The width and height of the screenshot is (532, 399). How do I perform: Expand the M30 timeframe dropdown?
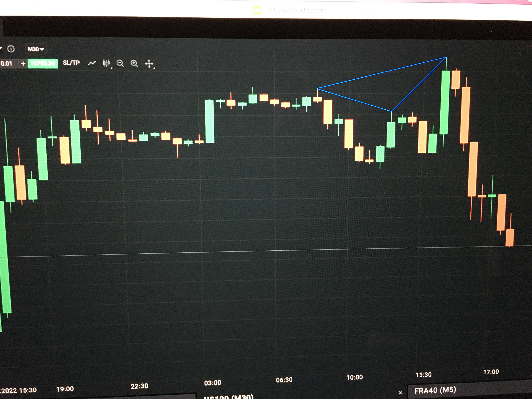pos(36,49)
